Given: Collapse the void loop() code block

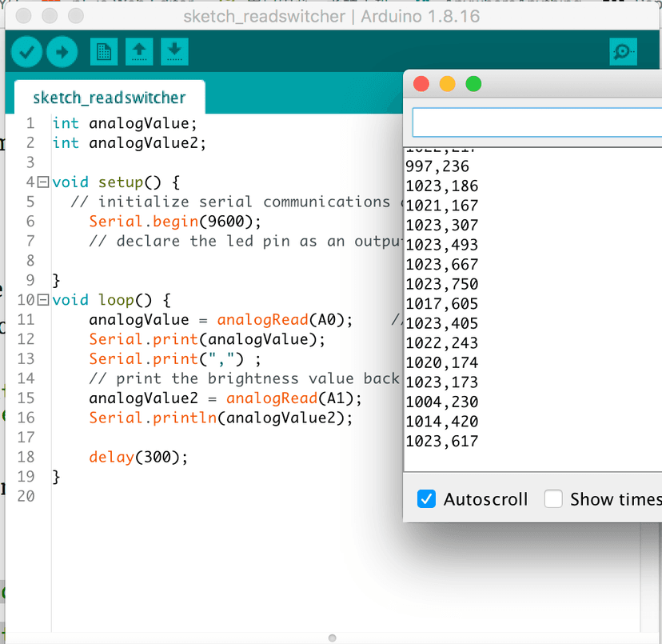Looking at the screenshot, I should click(x=43, y=300).
